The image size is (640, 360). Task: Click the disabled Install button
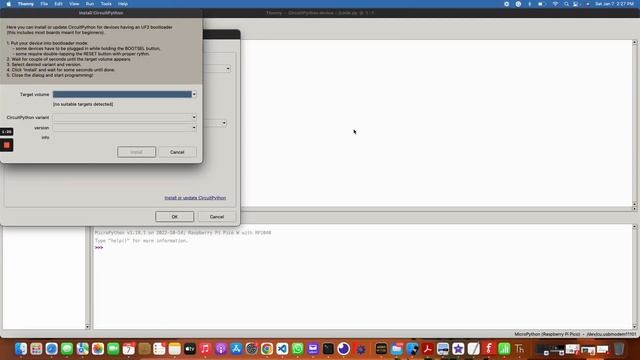click(136, 152)
